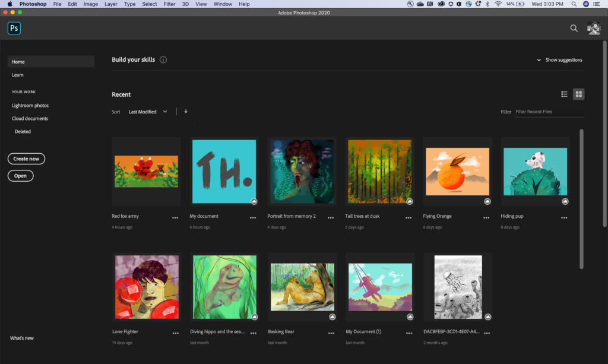This screenshot has height=364, width=608.
Task: Open options menu for Lone Fighter
Action: tap(175, 333)
